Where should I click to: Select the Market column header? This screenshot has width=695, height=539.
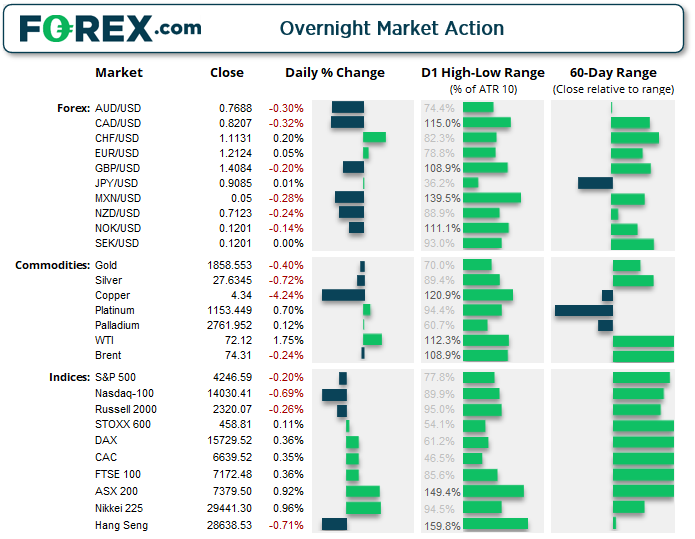click(x=119, y=73)
